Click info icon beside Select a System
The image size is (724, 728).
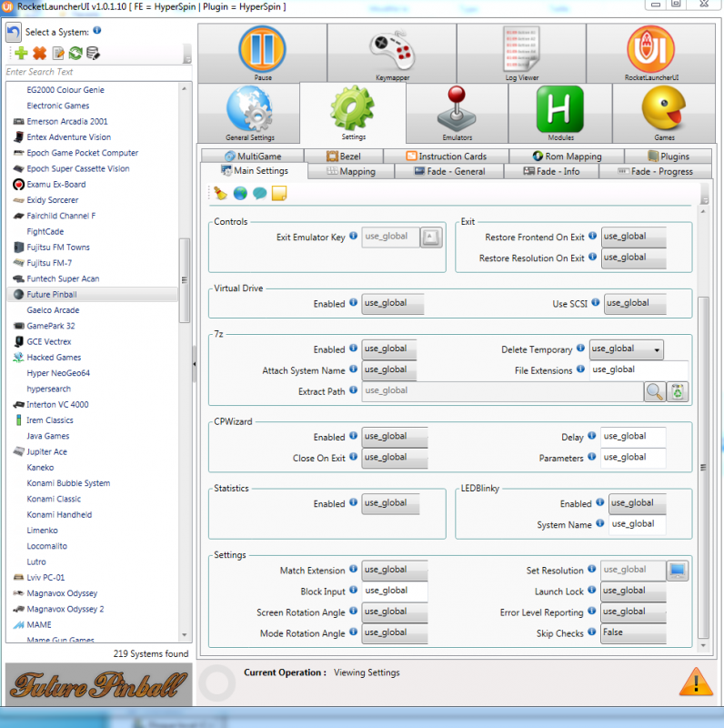(x=97, y=30)
